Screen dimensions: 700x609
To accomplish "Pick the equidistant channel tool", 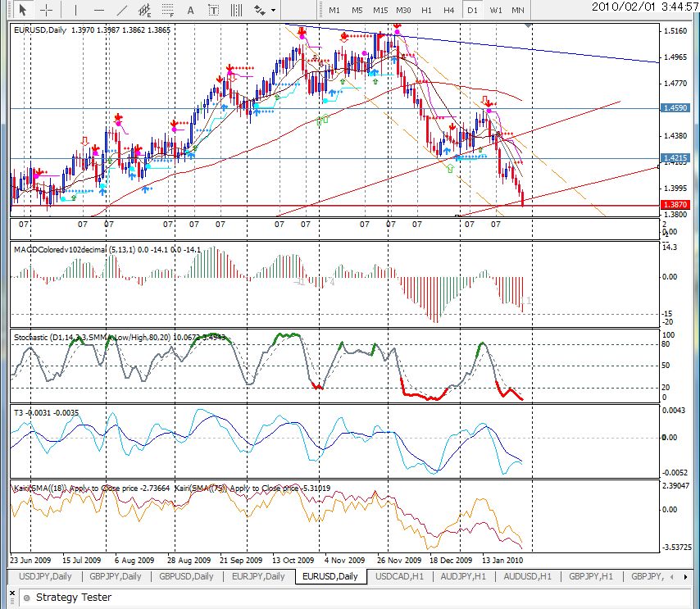I will pyautogui.click(x=144, y=10).
